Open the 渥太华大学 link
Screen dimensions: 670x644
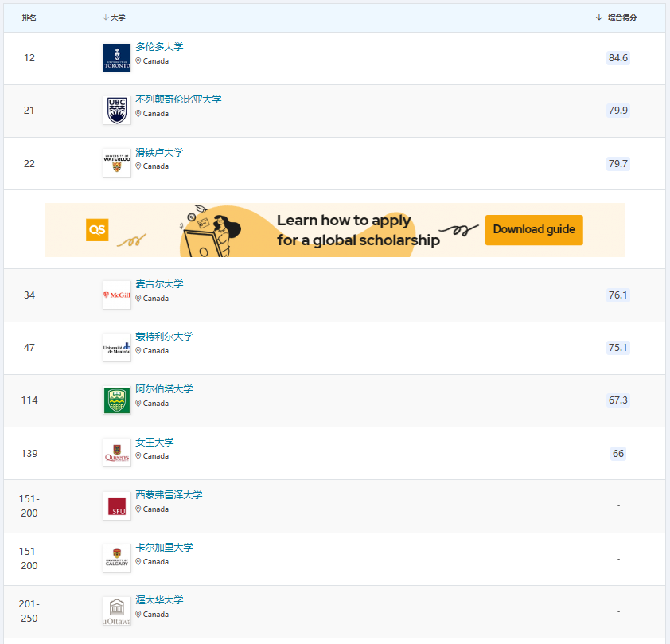159,600
